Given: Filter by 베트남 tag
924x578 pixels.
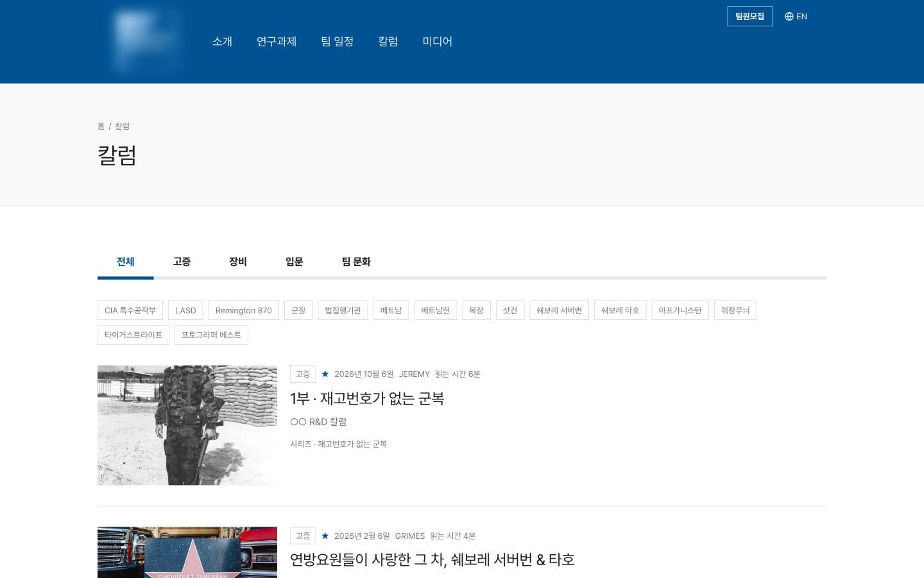Looking at the screenshot, I should coord(391,310).
